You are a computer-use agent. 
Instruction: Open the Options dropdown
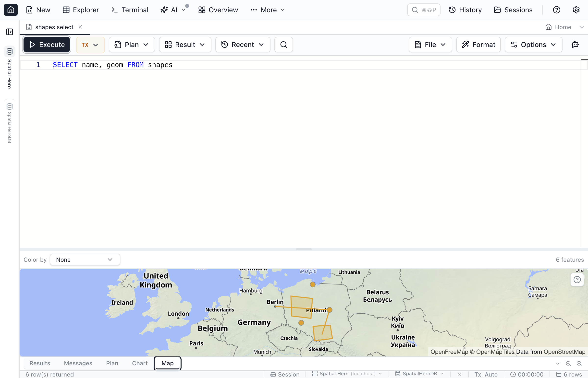(x=533, y=45)
